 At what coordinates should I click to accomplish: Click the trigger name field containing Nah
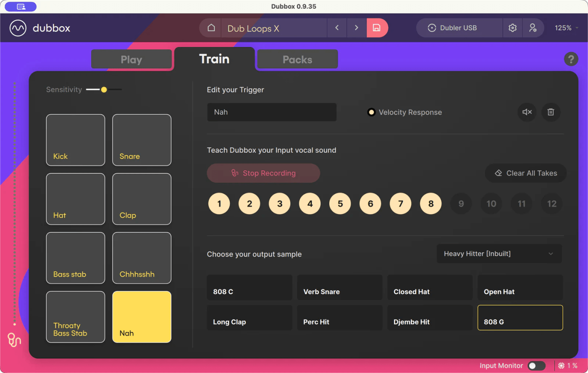(272, 112)
